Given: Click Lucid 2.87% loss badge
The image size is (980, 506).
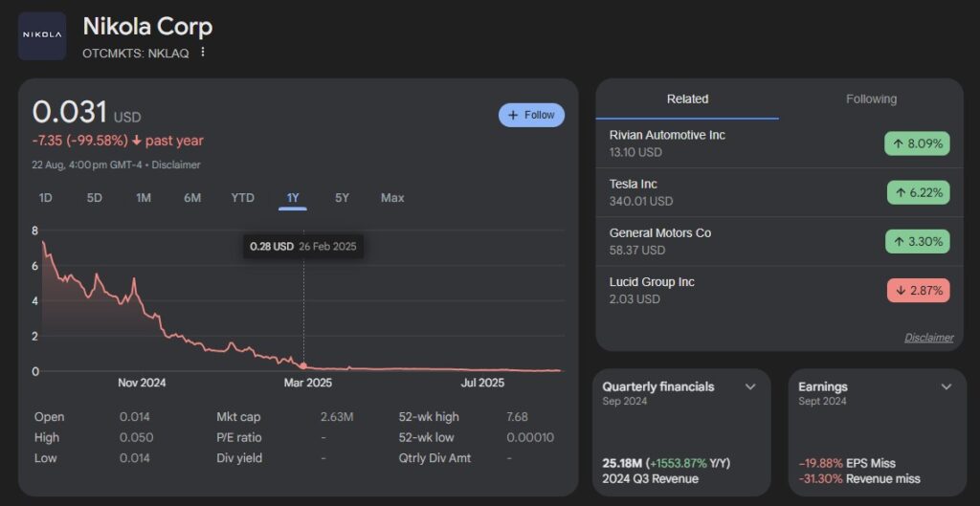Looking at the screenshot, I should point(918,291).
